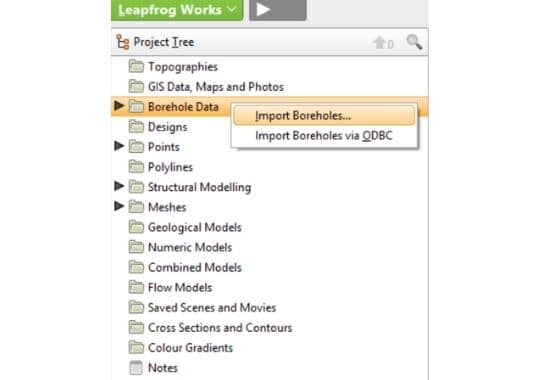Click the Colour Gradients folder icon
Image resolution: width=540 pixels, height=380 pixels.
(136, 347)
